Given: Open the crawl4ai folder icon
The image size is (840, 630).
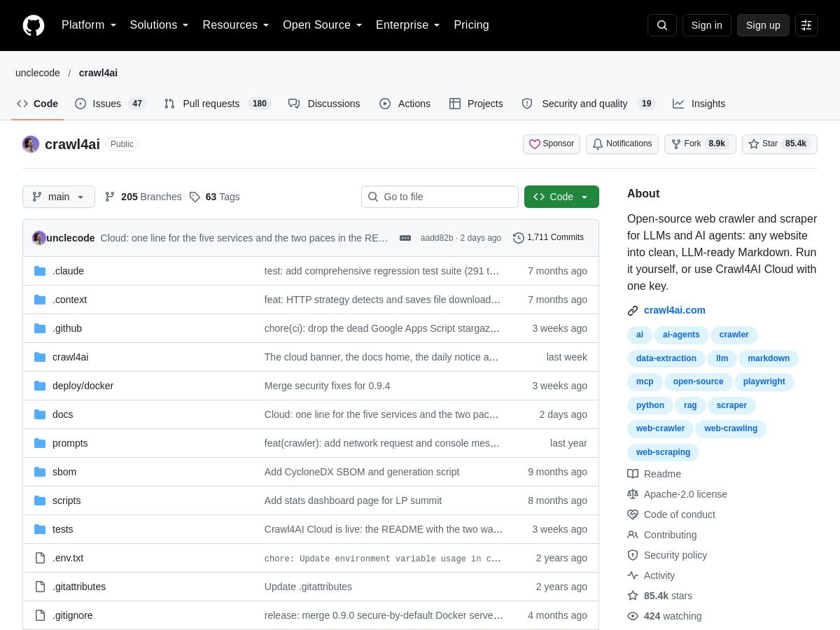Looking at the screenshot, I should pos(40,357).
